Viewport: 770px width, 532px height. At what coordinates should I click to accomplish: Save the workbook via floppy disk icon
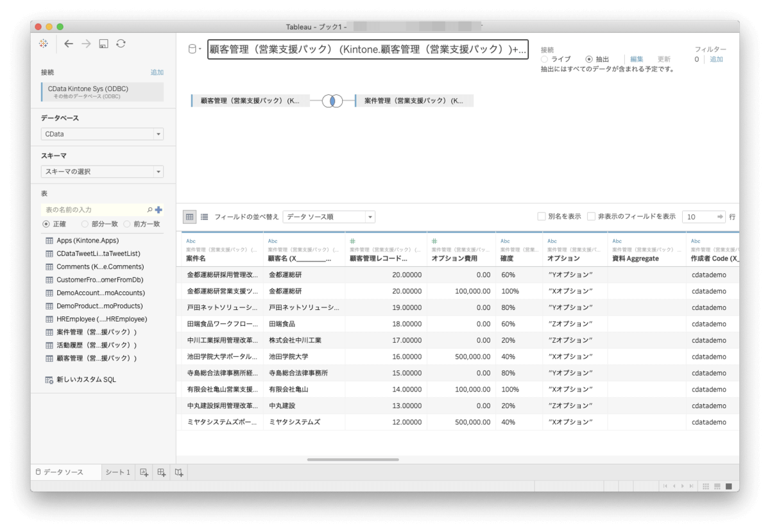[103, 44]
